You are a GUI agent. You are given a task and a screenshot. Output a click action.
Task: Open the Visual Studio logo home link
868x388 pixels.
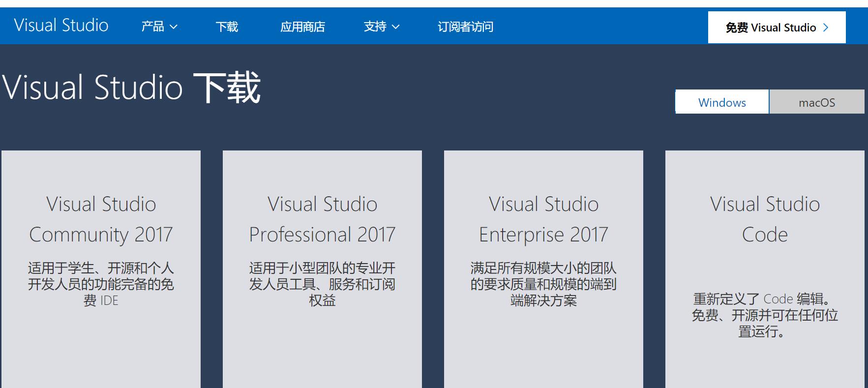pos(61,25)
